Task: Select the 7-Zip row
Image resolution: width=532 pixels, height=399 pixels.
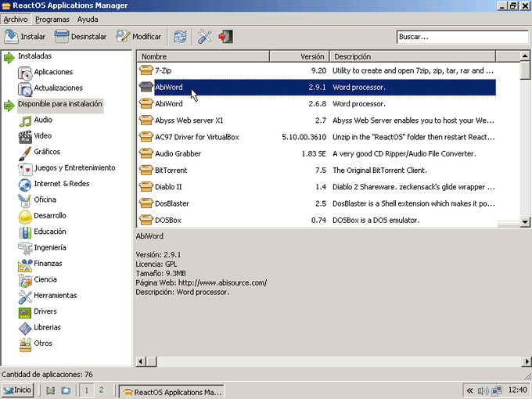Action: tap(317, 70)
